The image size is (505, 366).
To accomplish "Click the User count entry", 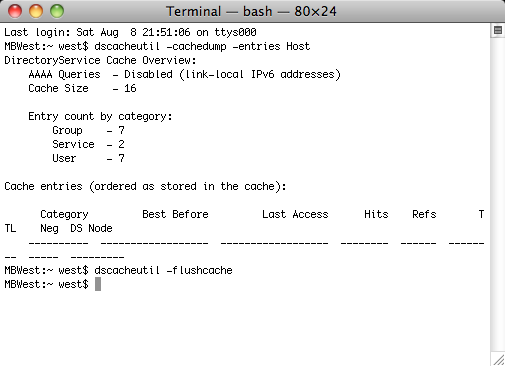I will 88,158.
